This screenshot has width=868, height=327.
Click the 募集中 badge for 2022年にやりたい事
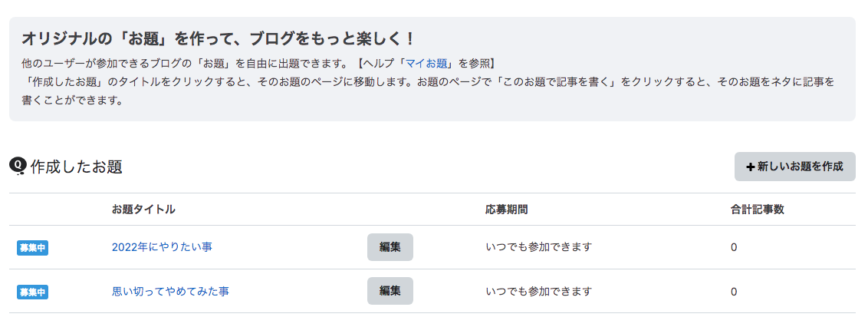33,248
